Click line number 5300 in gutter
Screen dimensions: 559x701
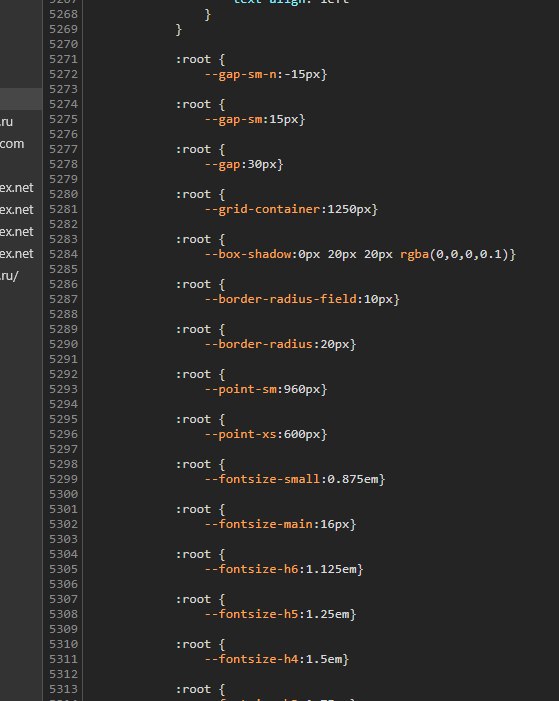click(x=64, y=494)
